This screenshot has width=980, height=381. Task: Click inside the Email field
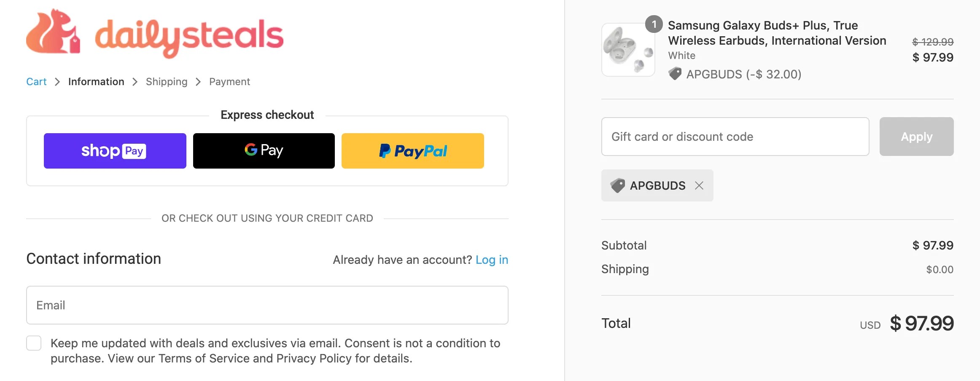(267, 305)
